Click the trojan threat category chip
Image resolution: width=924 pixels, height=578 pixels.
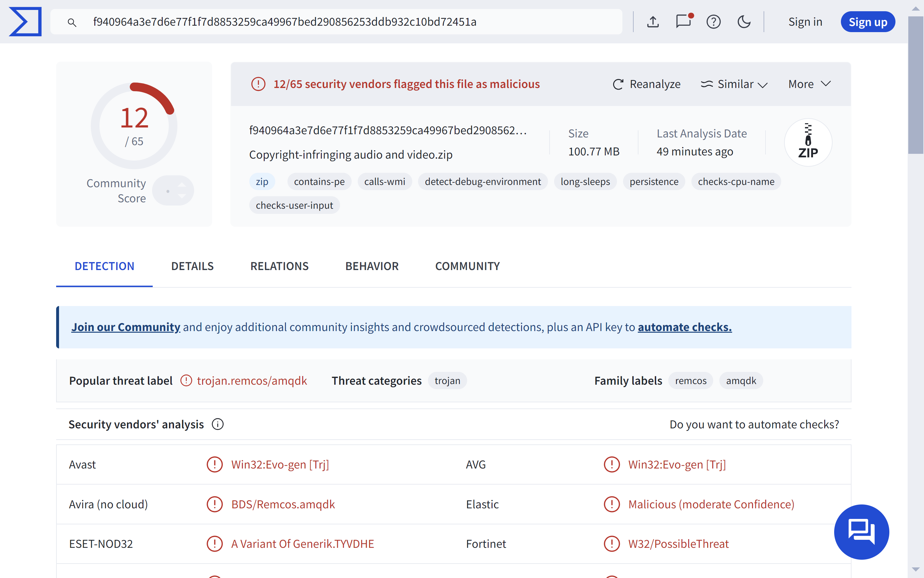pyautogui.click(x=447, y=381)
